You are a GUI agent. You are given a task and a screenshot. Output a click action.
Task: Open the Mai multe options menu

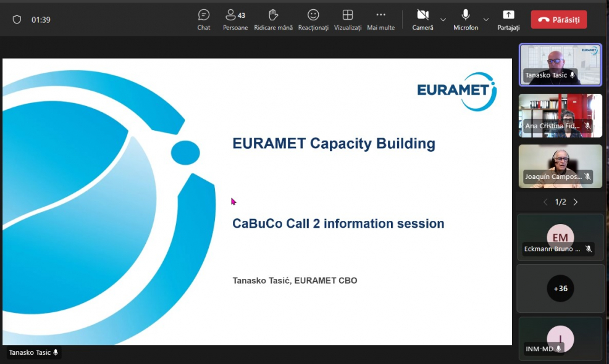[x=380, y=20]
